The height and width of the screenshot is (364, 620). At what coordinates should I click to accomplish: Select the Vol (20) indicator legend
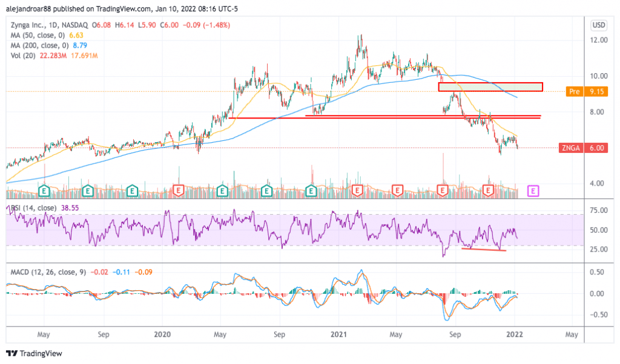pyautogui.click(x=23, y=56)
